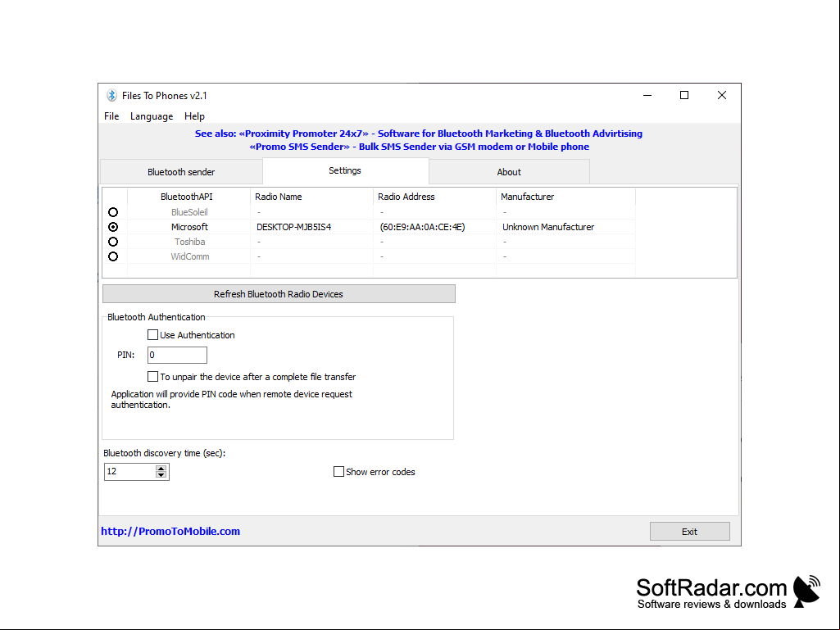Image resolution: width=840 pixels, height=630 pixels.
Task: Open the Language menu
Action: tap(152, 116)
